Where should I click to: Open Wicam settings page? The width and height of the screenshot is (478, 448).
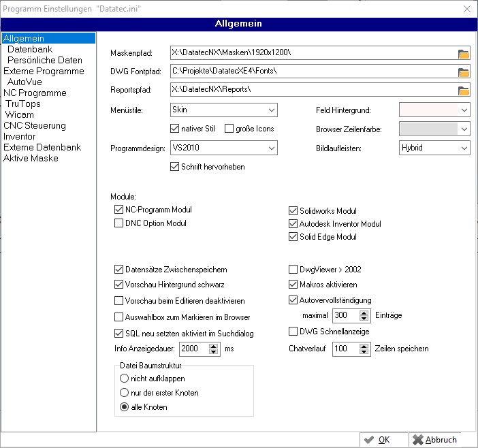20,114
